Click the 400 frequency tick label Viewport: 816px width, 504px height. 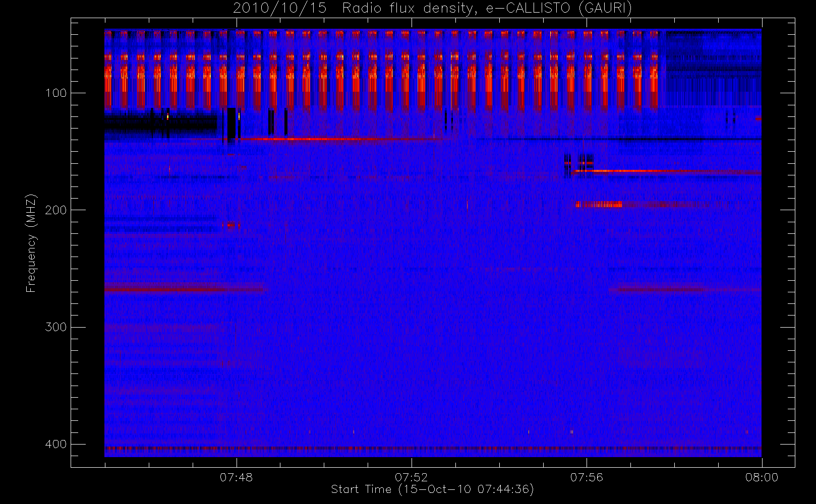tap(55, 445)
